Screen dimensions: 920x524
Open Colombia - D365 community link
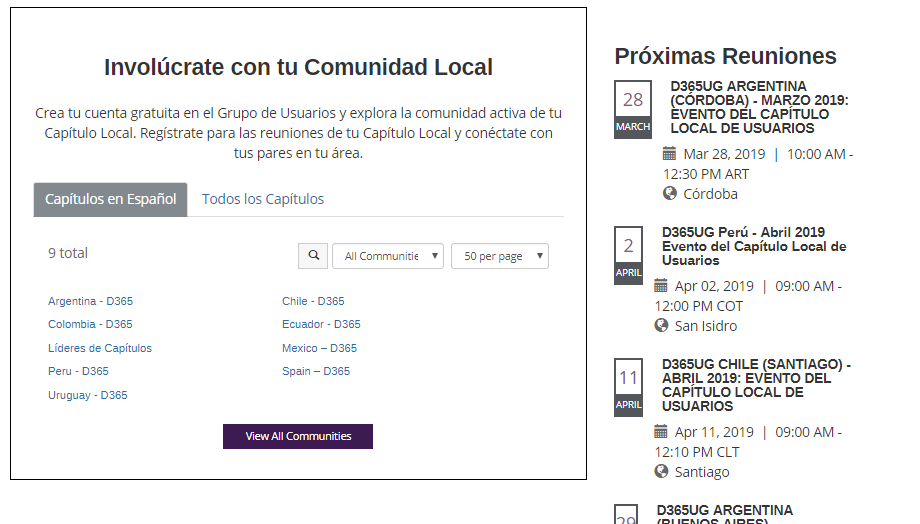90,324
